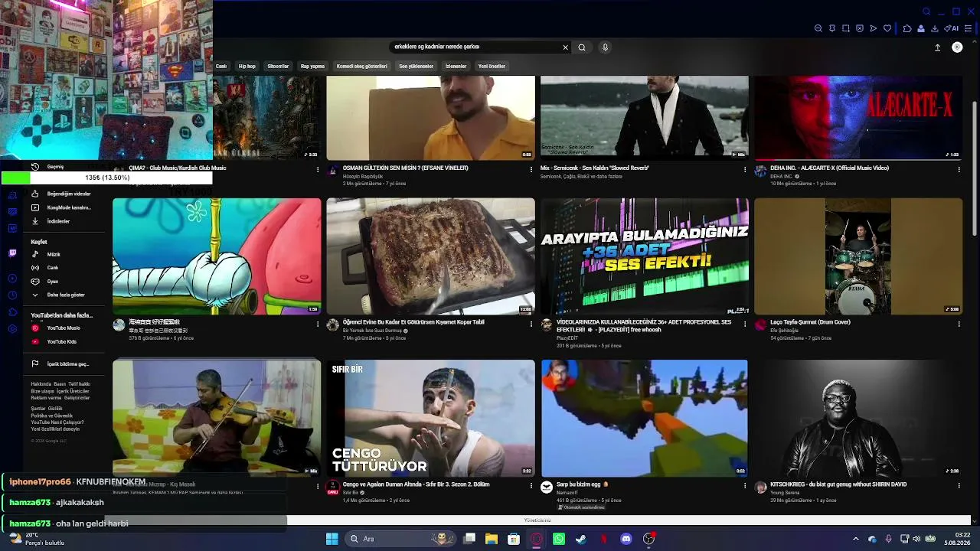Open Discord from the taskbar
Screen dimensions: 980x551
pyautogui.click(x=626, y=539)
